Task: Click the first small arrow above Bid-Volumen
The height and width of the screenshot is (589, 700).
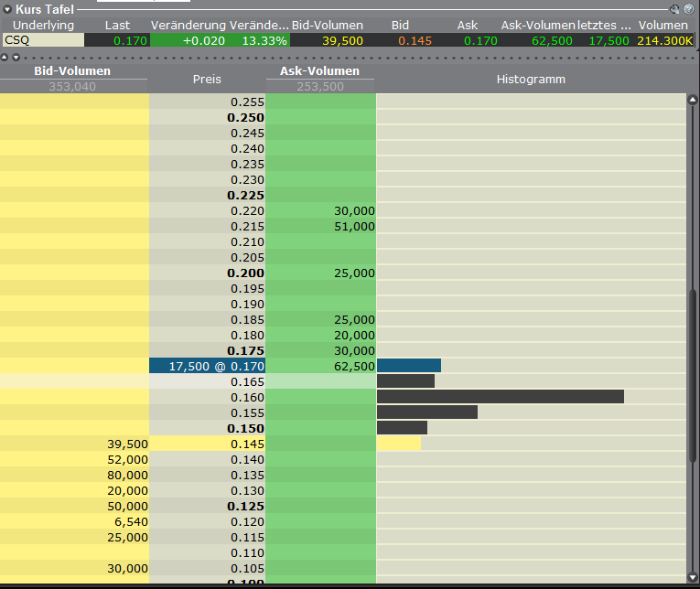Action: click(x=5, y=57)
